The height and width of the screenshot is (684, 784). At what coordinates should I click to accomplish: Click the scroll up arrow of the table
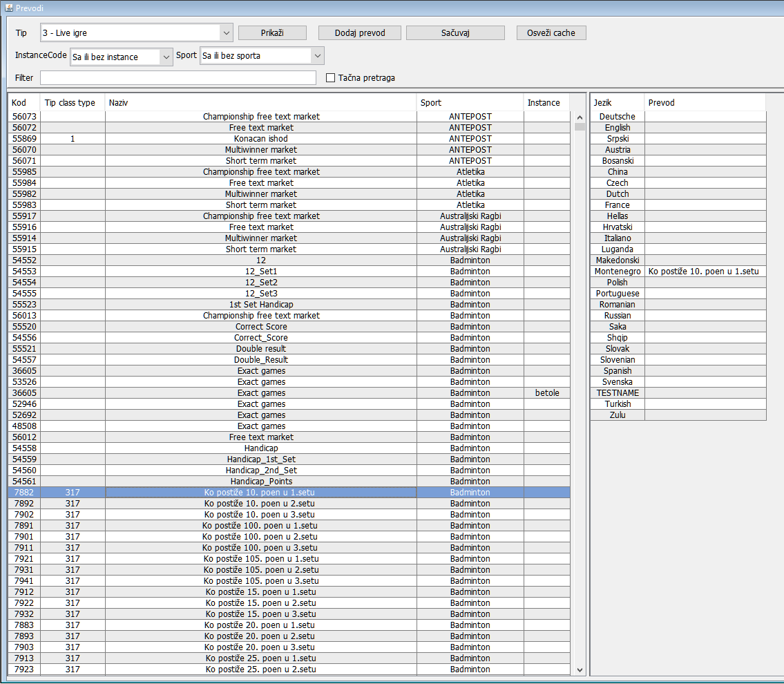pos(580,117)
